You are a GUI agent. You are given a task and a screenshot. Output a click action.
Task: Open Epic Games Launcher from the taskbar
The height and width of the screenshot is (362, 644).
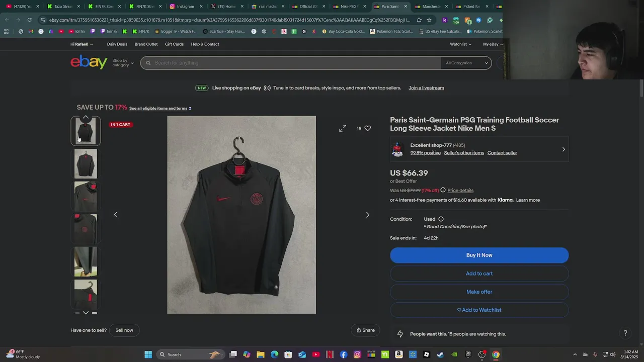468,354
